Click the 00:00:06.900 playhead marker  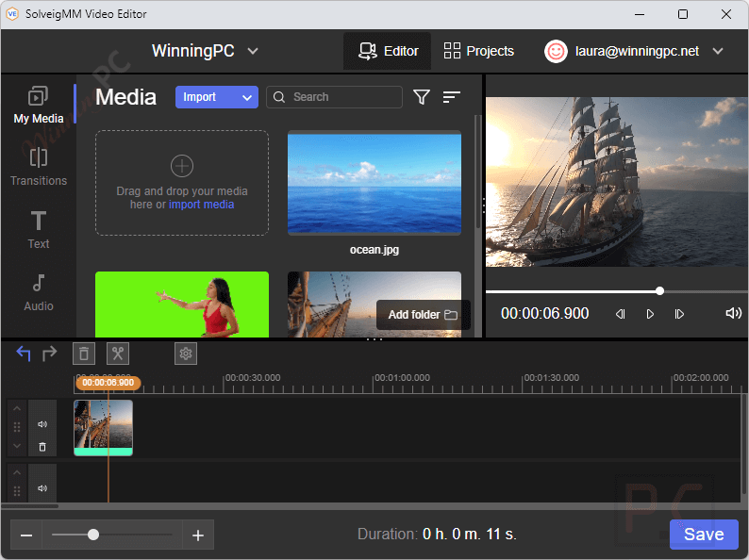point(108,383)
